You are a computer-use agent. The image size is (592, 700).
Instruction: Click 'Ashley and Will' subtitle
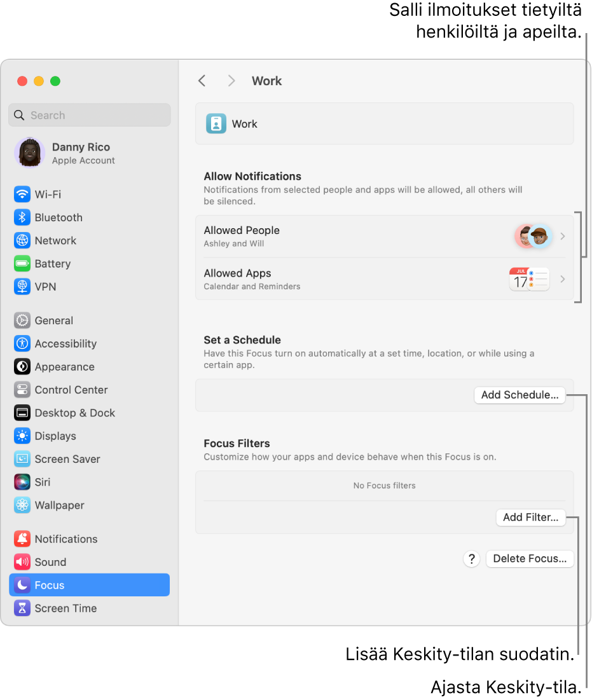(x=233, y=244)
